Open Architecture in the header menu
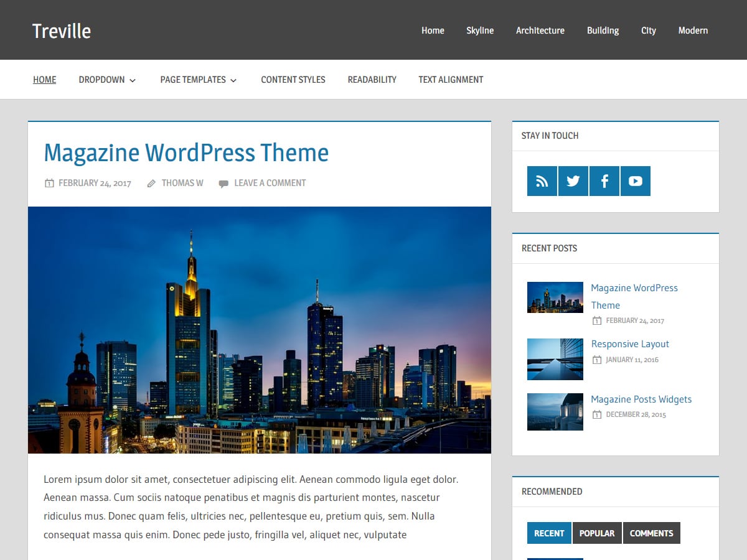The height and width of the screenshot is (560, 747). point(540,30)
